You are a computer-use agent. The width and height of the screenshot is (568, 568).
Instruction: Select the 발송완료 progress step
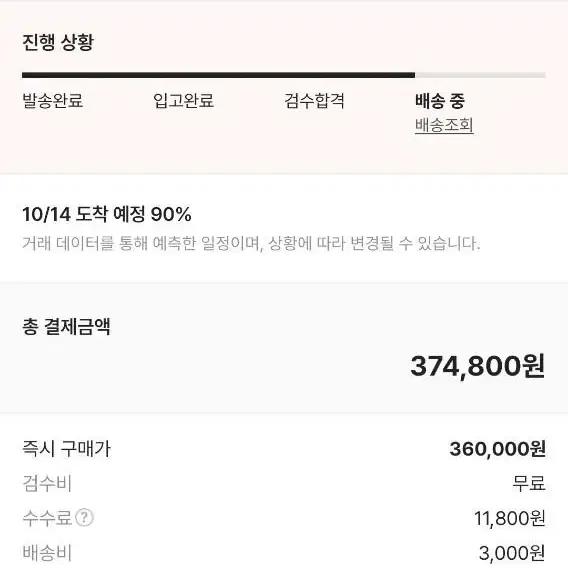pyautogui.click(x=53, y=101)
